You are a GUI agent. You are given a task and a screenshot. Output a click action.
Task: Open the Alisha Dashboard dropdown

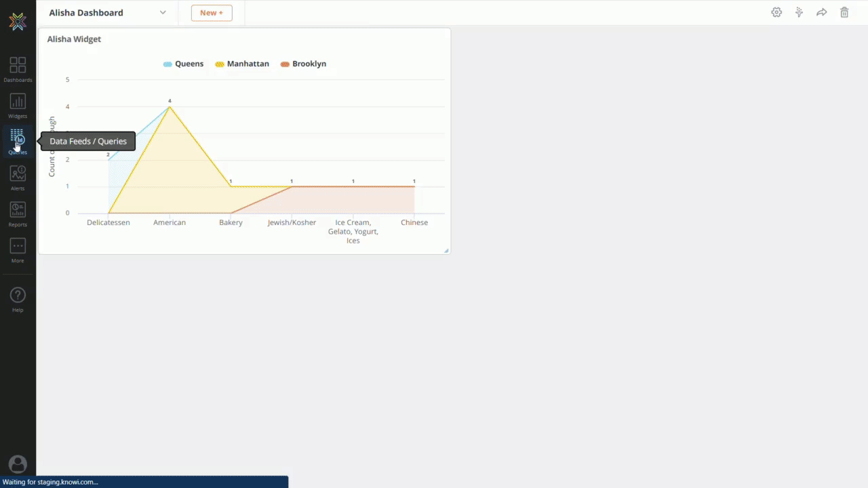click(86, 12)
